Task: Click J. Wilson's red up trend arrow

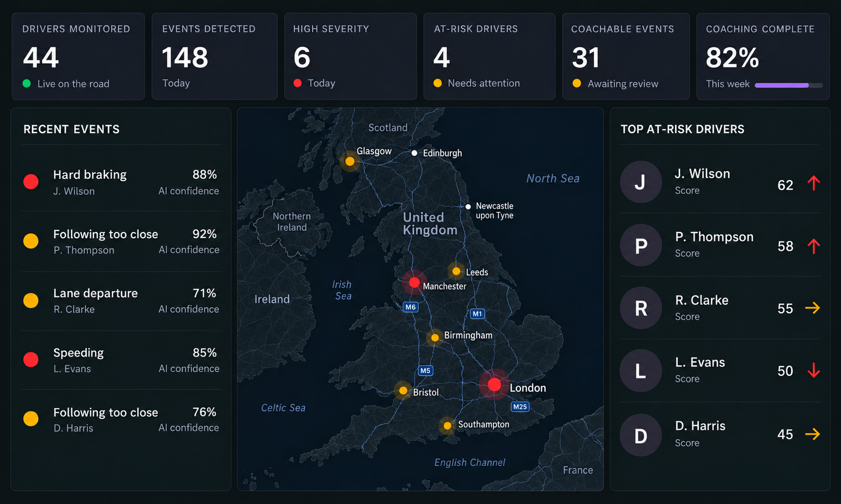Action: (x=813, y=183)
